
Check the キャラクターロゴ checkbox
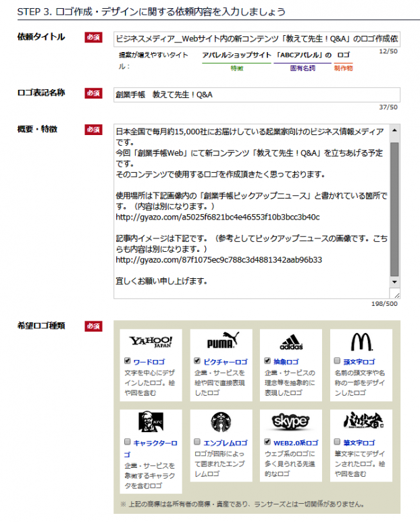(127, 442)
